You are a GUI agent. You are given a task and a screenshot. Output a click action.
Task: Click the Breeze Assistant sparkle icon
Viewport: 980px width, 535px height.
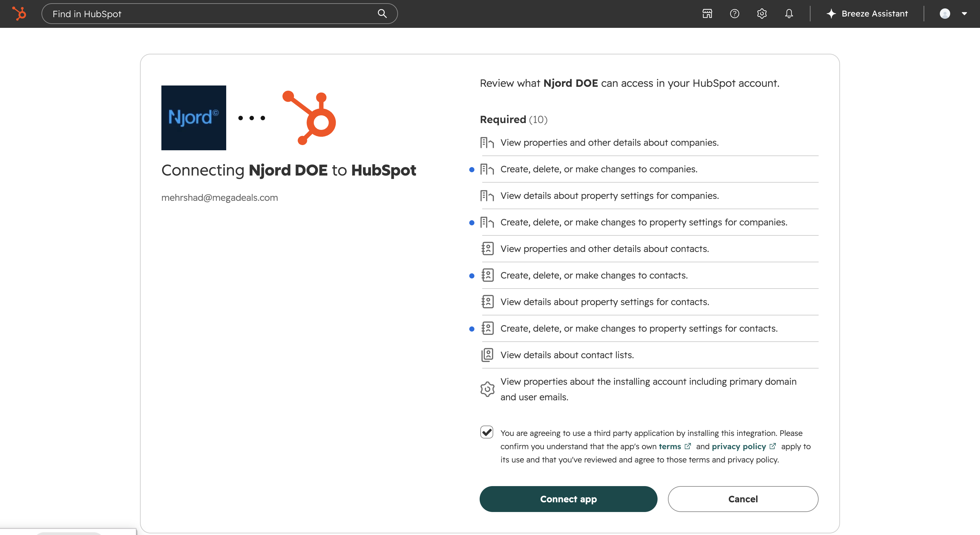pyautogui.click(x=831, y=14)
